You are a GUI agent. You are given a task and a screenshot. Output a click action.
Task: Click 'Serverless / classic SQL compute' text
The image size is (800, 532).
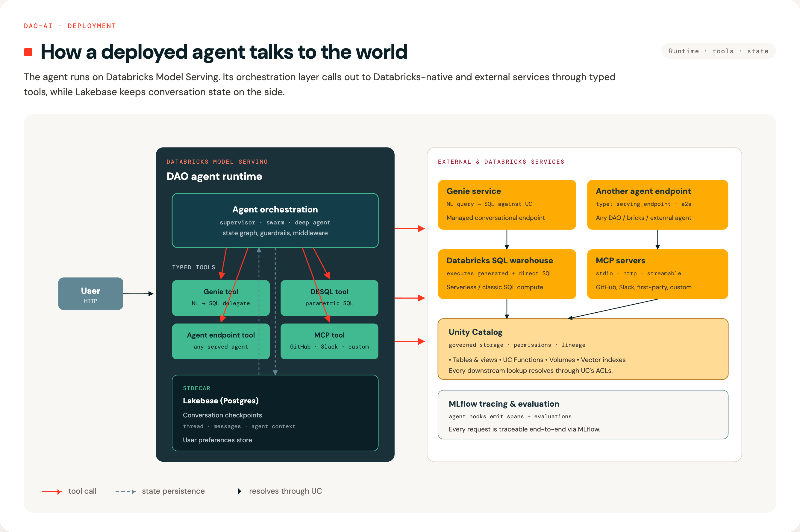tap(495, 287)
